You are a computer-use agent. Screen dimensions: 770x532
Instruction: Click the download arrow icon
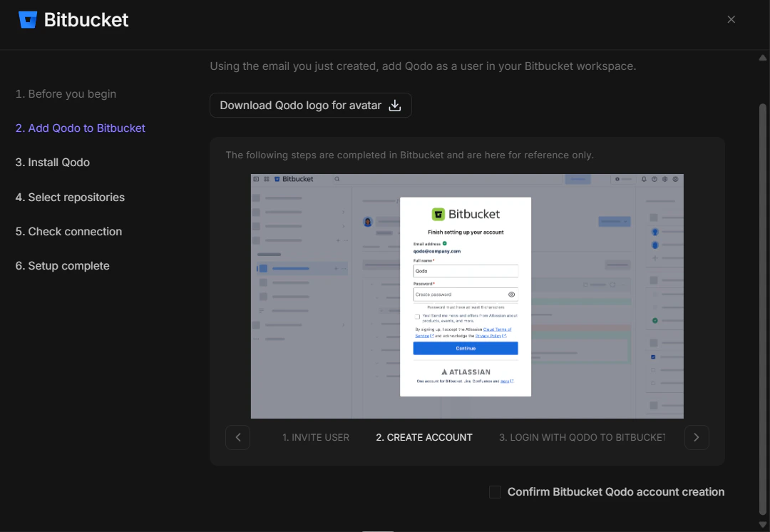[x=395, y=105]
